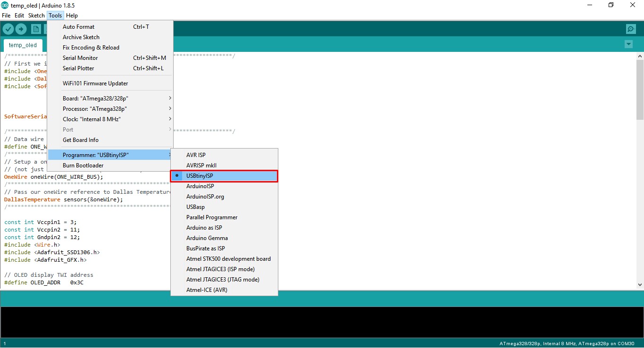644x348 pixels.
Task: Click the New sketch toolbar icon
Action: click(36, 29)
